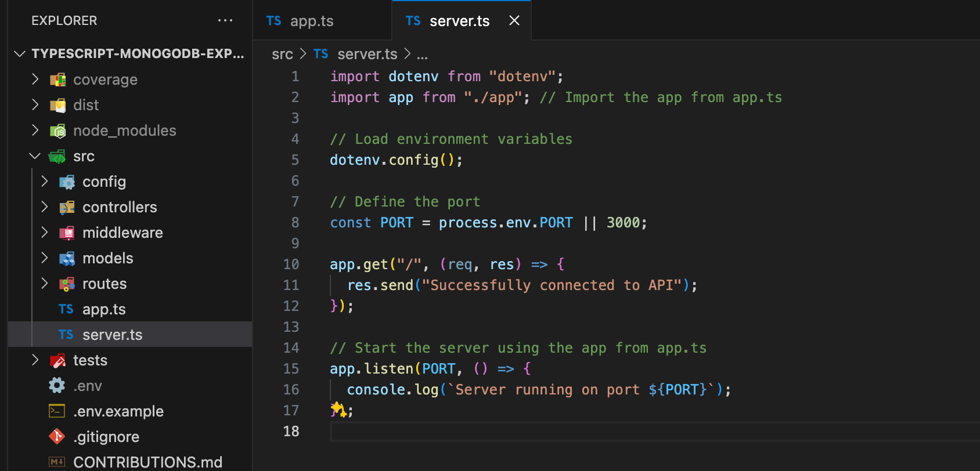Click app.get on line 10

pos(359,264)
